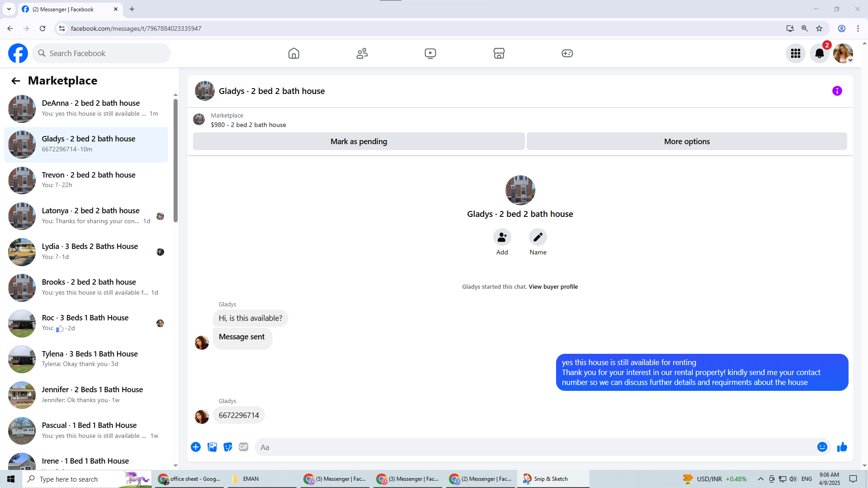Image resolution: width=868 pixels, height=488 pixels.
Task: Open the $980 - 2 bed 2 bath house listing
Action: (248, 125)
